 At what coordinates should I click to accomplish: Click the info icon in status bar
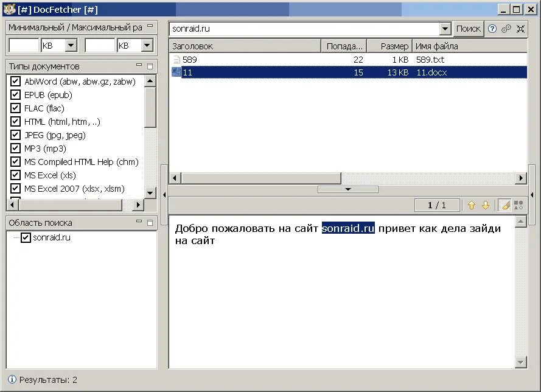click(x=12, y=379)
